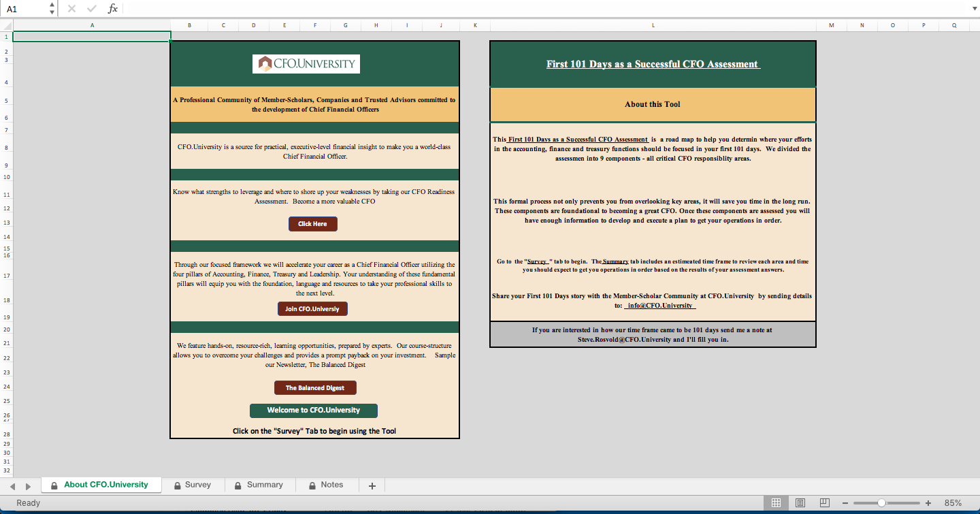980x514 pixels.
Task: Open The Balanced Digest button
Action: click(315, 388)
